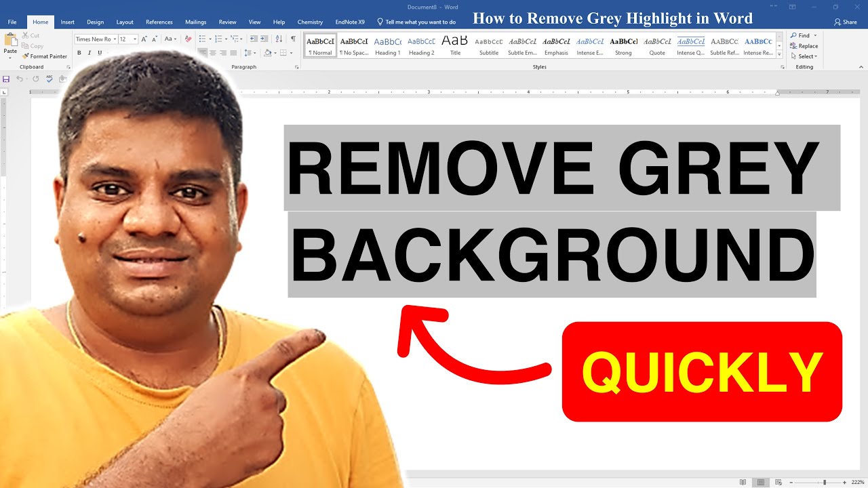868x488 pixels.
Task: Open the EndNote X9 tab
Action: (350, 22)
